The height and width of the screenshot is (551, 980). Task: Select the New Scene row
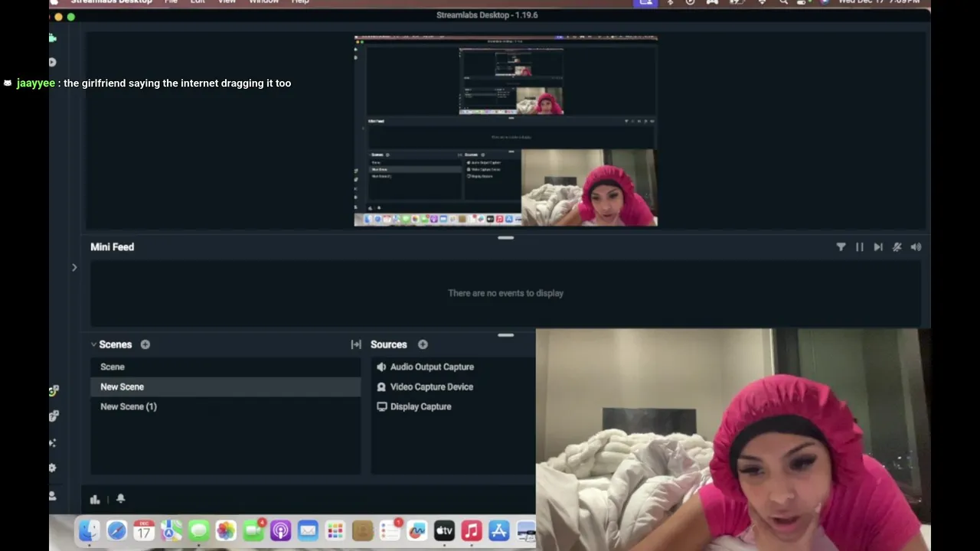[x=225, y=386]
